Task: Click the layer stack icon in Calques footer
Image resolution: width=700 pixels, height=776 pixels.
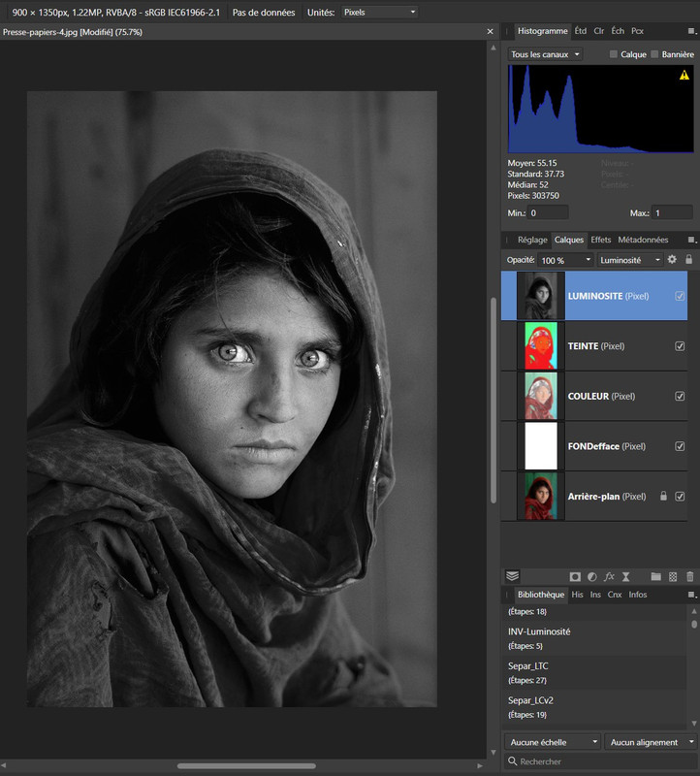Action: [512, 576]
